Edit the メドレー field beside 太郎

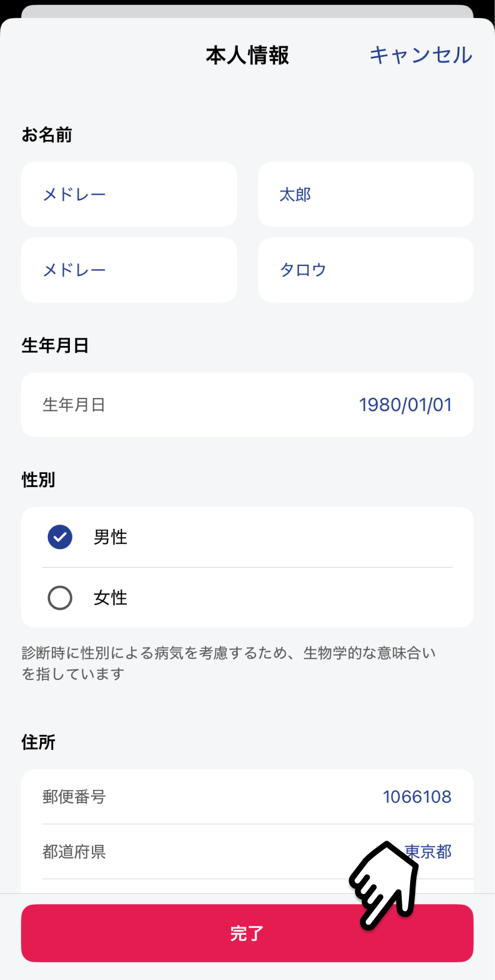coord(129,194)
